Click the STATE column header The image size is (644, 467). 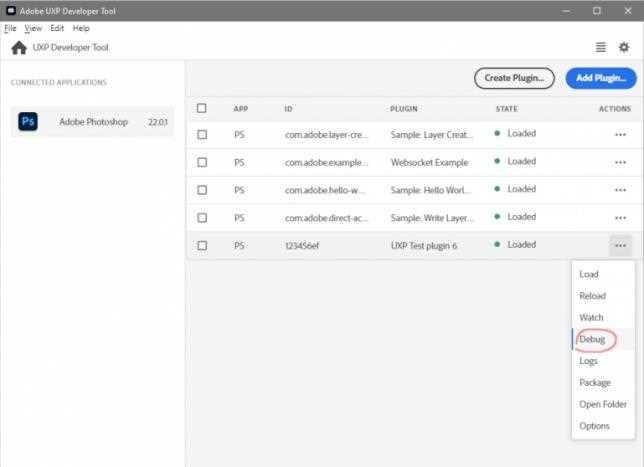[x=506, y=109]
